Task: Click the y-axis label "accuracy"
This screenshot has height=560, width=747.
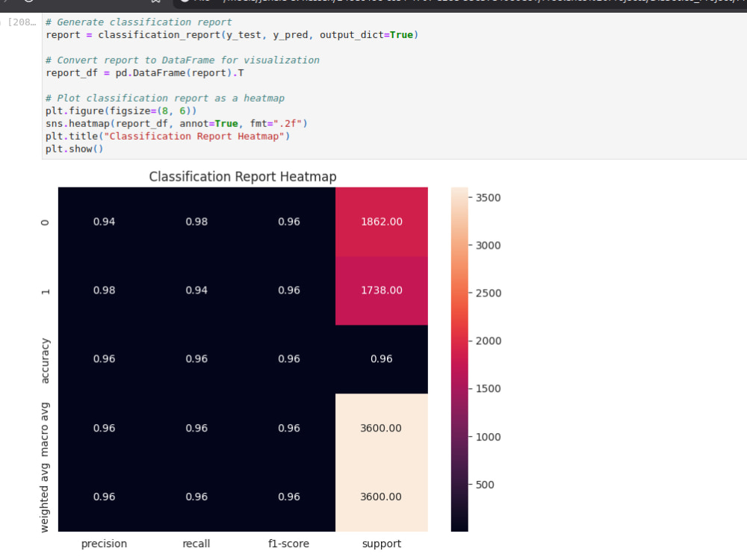Action: click(x=45, y=361)
